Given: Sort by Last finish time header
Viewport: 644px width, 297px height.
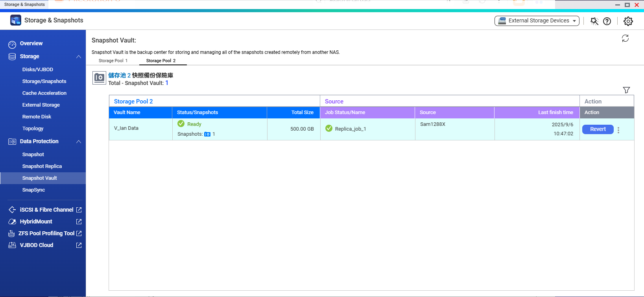Looking at the screenshot, I should pyautogui.click(x=537, y=113).
